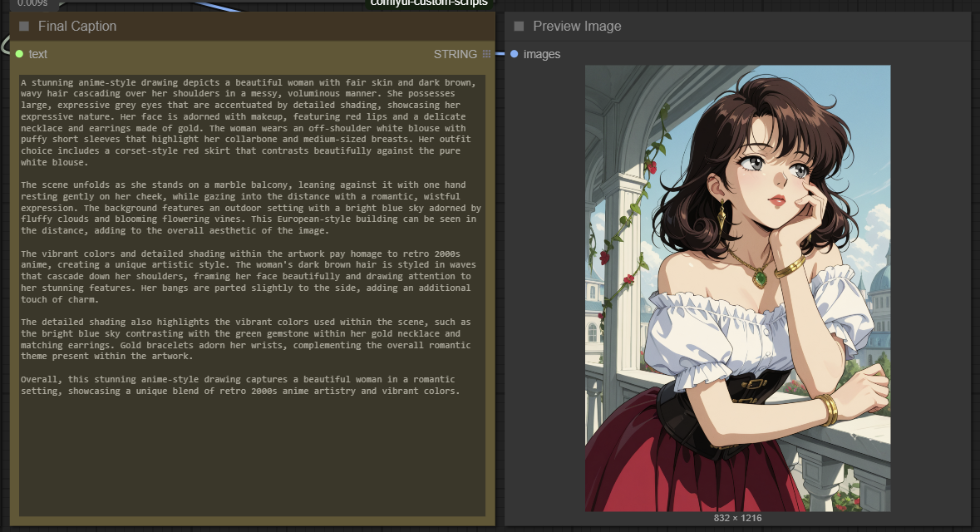Click the paragraph starting 'The detailed shading'
Screen dimensions: 980x532
tap(249, 338)
